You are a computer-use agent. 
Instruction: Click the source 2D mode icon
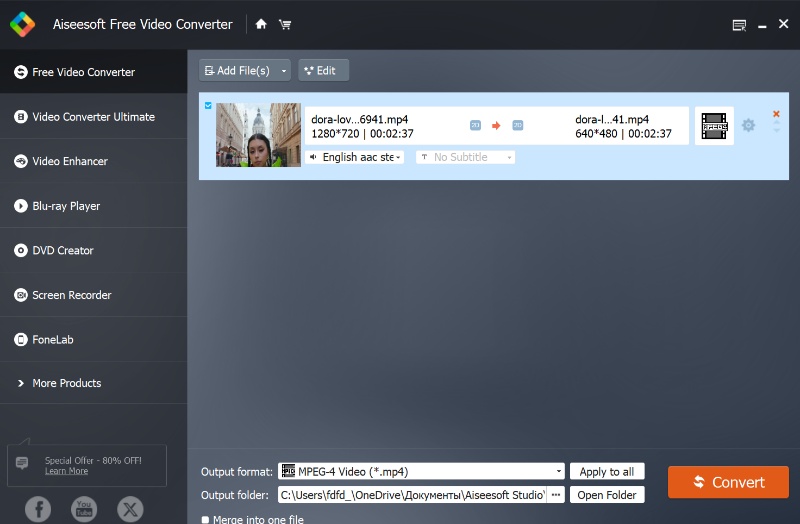pyautogui.click(x=475, y=126)
